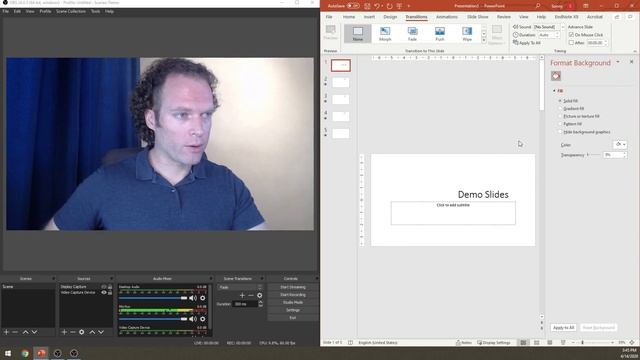Select the Gradient fill radio button
Viewport: 640px width, 360px height.
[x=560, y=109]
